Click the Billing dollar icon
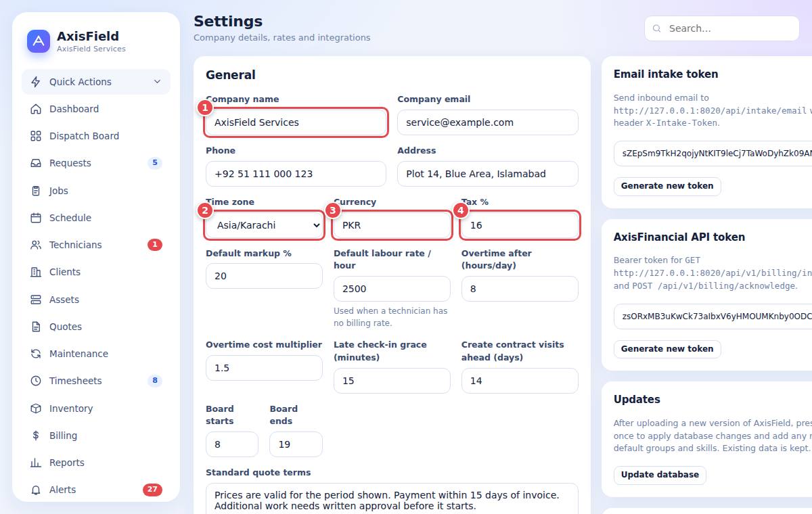 coord(36,436)
